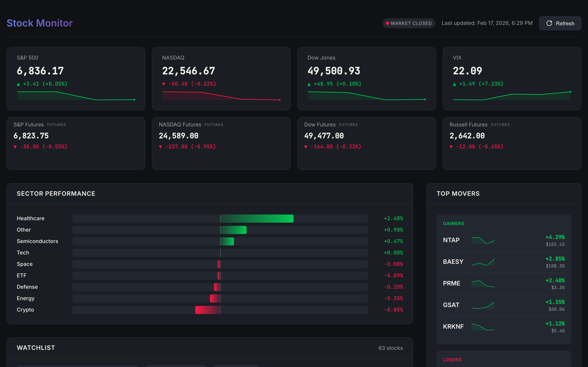The width and height of the screenshot is (588, 367).
Task: Toggle the MARKET CLOSED status pill
Action: tap(409, 23)
